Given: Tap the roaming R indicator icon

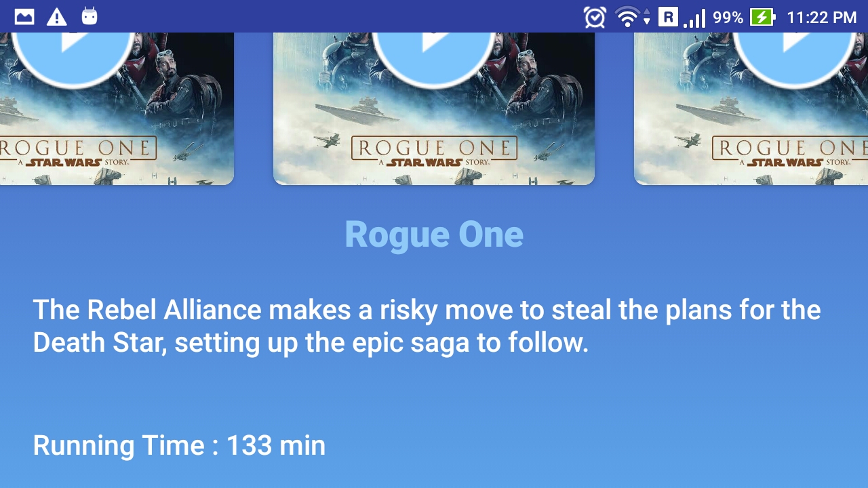Looking at the screenshot, I should point(668,16).
